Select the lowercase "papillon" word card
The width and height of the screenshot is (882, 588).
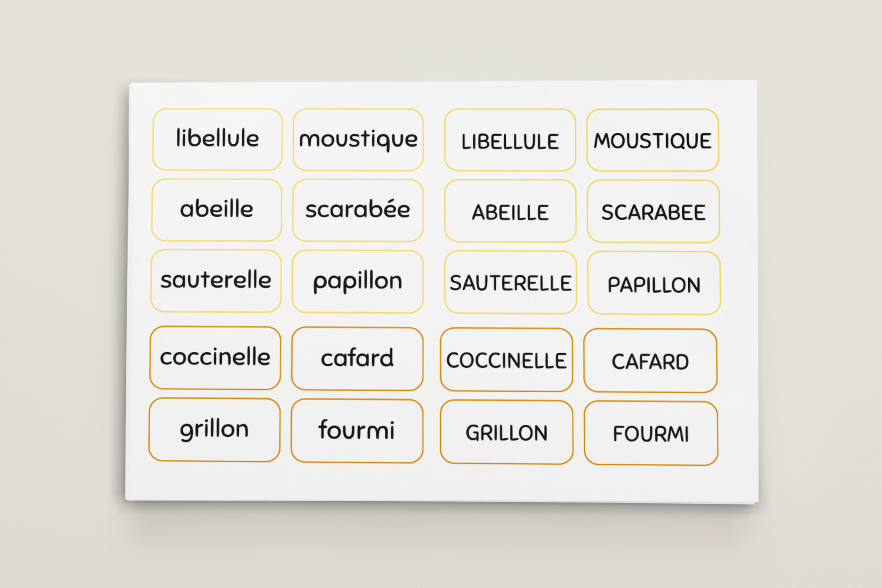(x=357, y=282)
